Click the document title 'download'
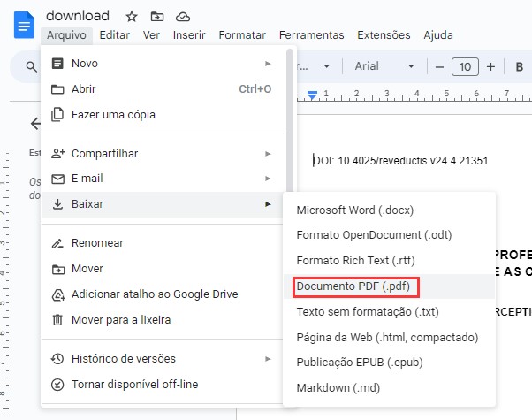 pos(78,16)
